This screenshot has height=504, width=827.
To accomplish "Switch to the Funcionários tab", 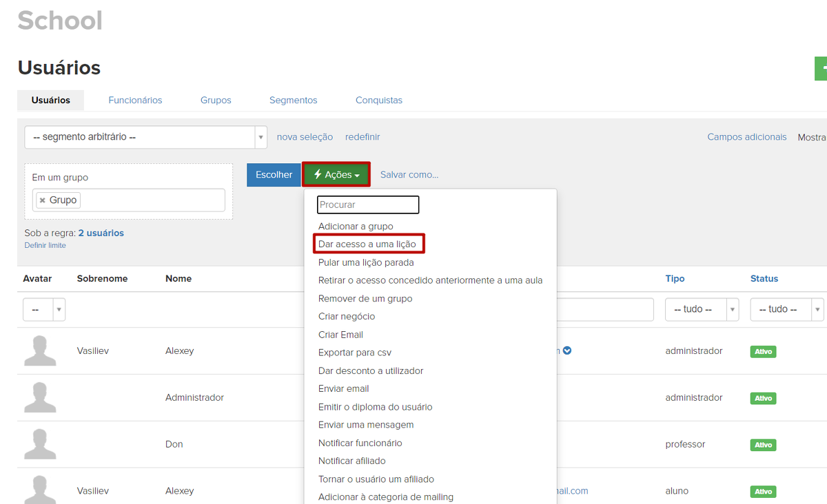I will (x=135, y=100).
